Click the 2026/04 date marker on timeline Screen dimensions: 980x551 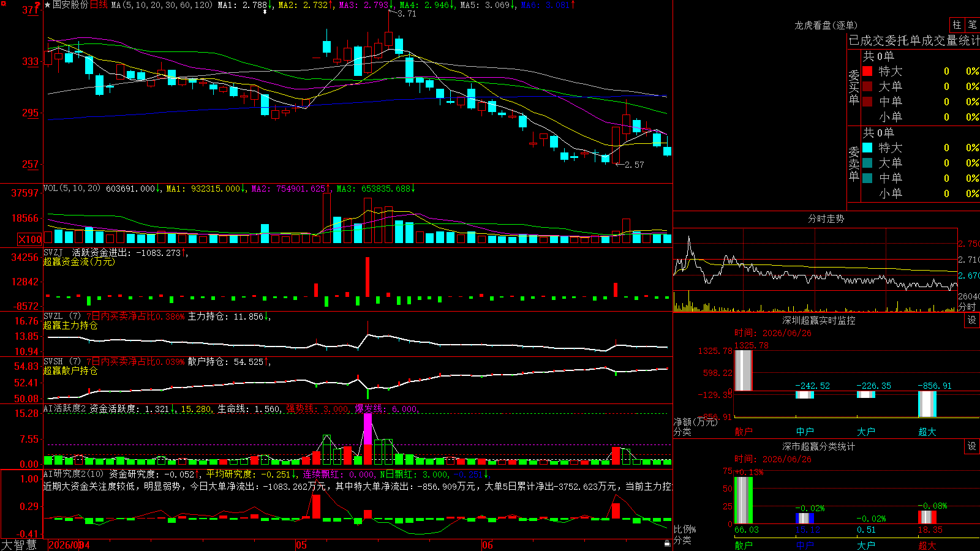(x=69, y=545)
